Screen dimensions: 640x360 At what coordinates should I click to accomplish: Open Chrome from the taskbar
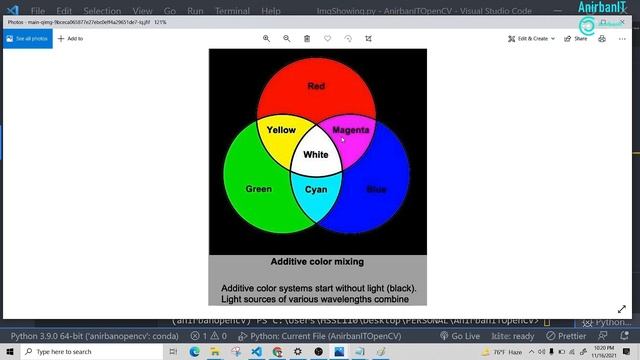(277, 351)
